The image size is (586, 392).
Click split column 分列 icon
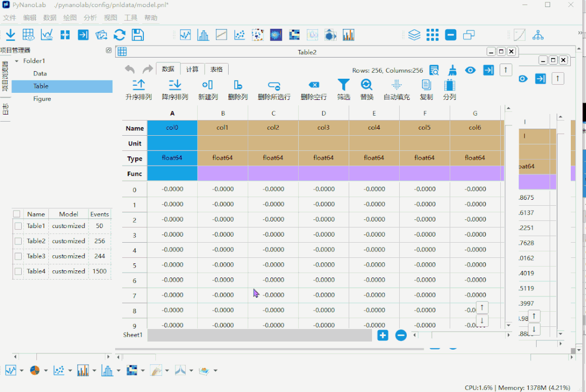[450, 85]
